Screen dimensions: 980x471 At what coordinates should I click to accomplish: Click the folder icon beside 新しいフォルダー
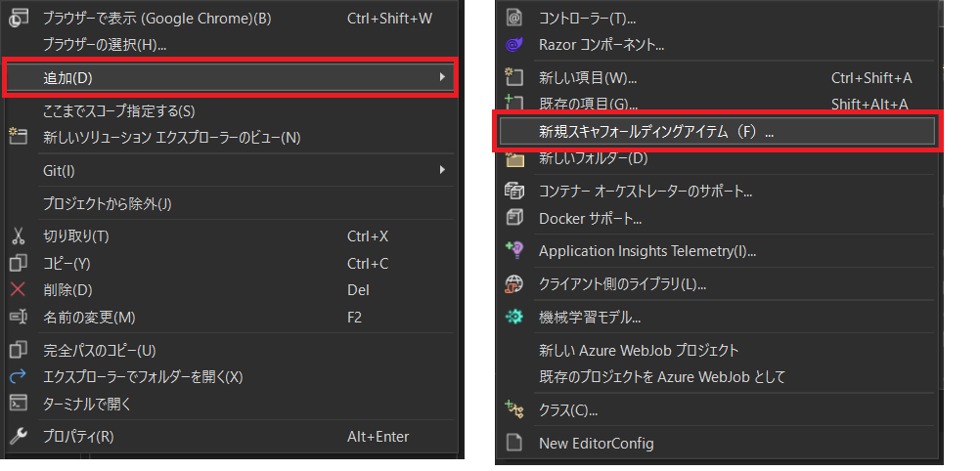pyautogui.click(x=513, y=158)
